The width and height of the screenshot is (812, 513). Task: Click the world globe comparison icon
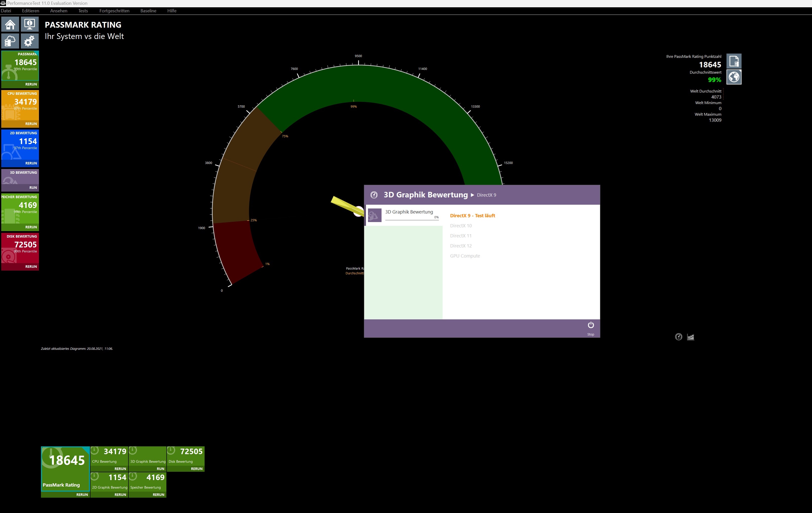[734, 77]
